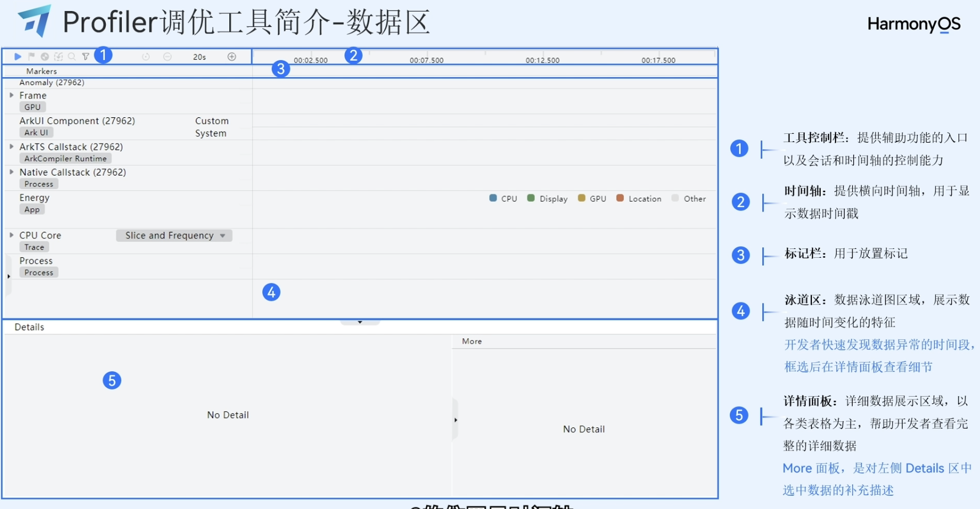980x509 pixels.
Task: Collapse details with the down-arrow handle
Action: pos(360,322)
